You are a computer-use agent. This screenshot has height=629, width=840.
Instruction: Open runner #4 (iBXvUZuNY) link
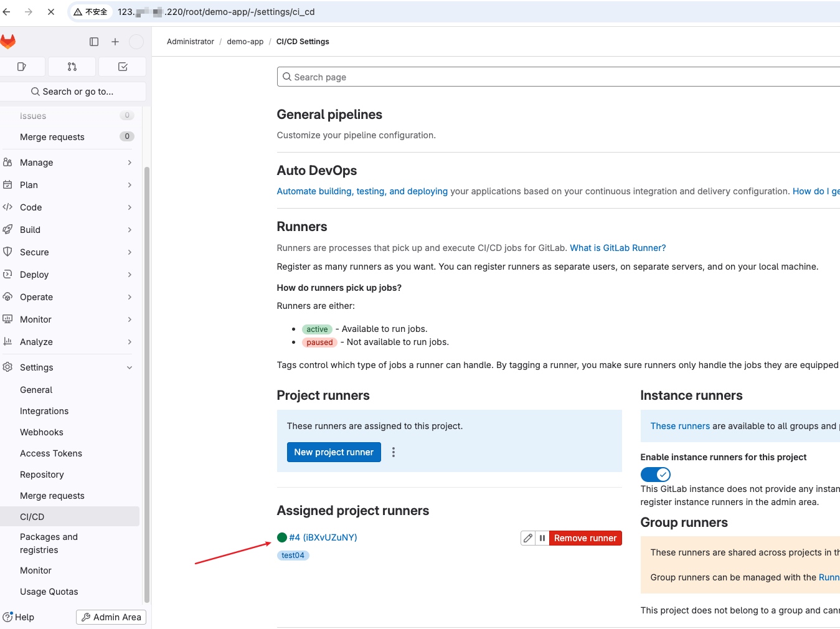(x=323, y=537)
